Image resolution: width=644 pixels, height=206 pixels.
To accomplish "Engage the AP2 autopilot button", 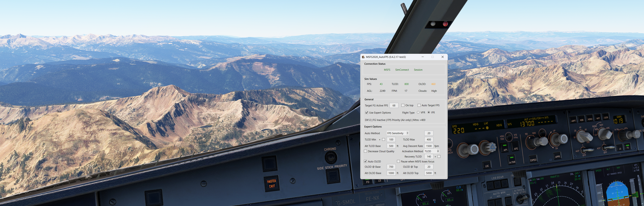I will pyautogui.click(x=516, y=146).
